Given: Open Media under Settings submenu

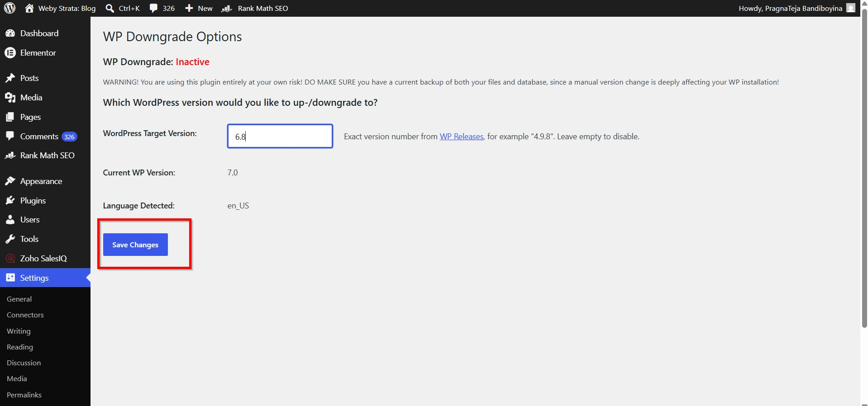Looking at the screenshot, I should pyautogui.click(x=17, y=379).
